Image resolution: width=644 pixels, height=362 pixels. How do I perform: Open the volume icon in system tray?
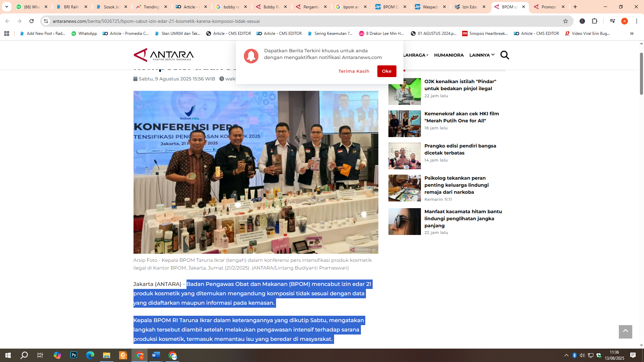(582, 355)
